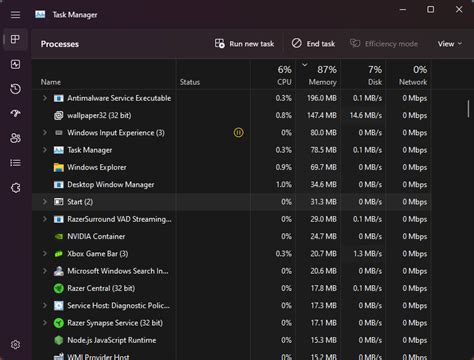Click the End task button
This screenshot has height=360, width=474.
[x=313, y=44]
